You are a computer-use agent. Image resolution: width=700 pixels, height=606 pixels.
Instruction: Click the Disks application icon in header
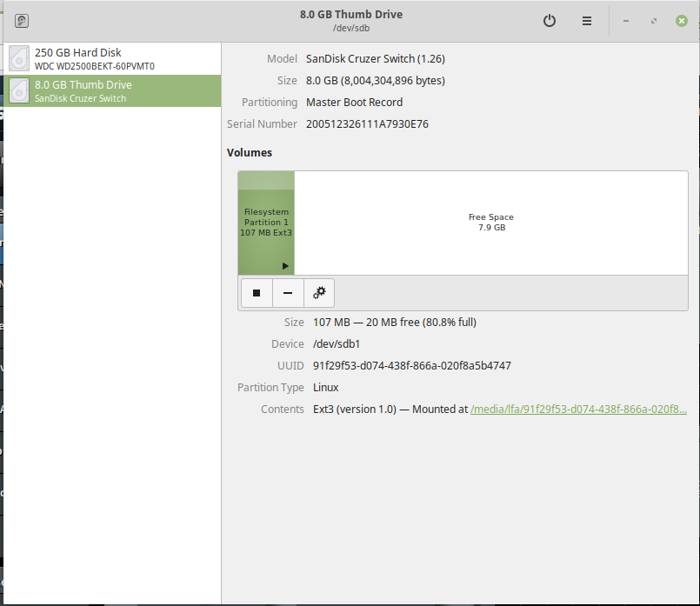point(22,21)
